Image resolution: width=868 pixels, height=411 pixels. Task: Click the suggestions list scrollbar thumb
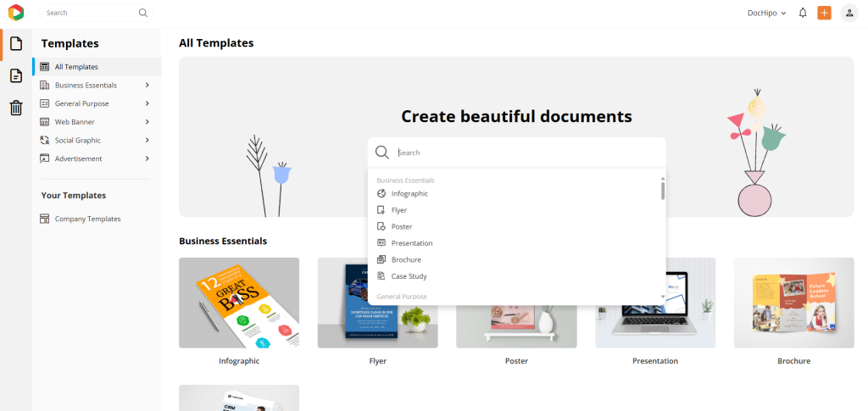(x=663, y=191)
